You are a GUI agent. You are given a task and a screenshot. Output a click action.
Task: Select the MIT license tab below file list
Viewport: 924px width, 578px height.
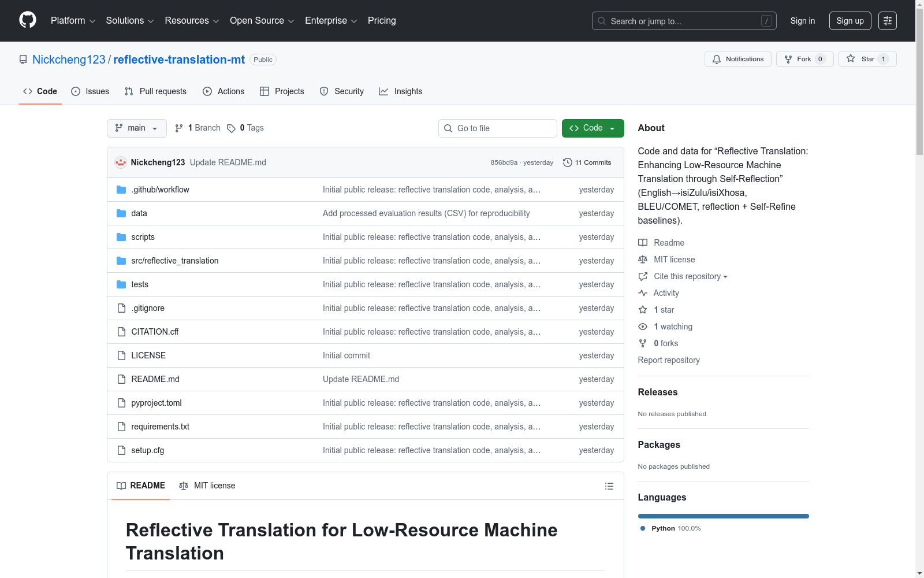207,486
